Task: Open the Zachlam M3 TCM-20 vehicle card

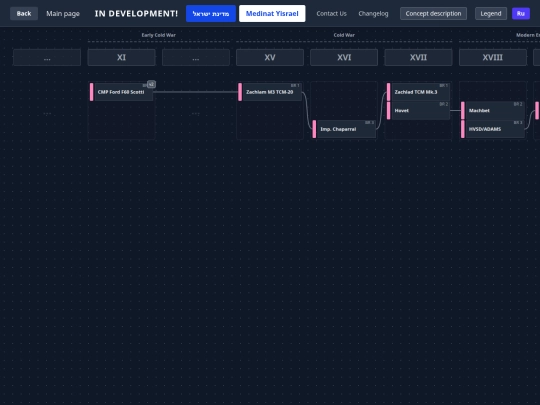Action: coord(270,92)
